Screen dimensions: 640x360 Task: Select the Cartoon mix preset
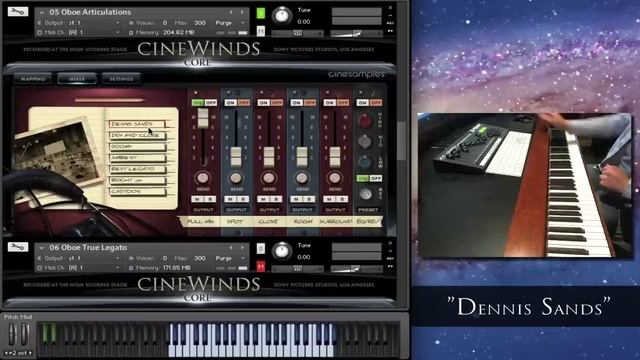click(138, 191)
